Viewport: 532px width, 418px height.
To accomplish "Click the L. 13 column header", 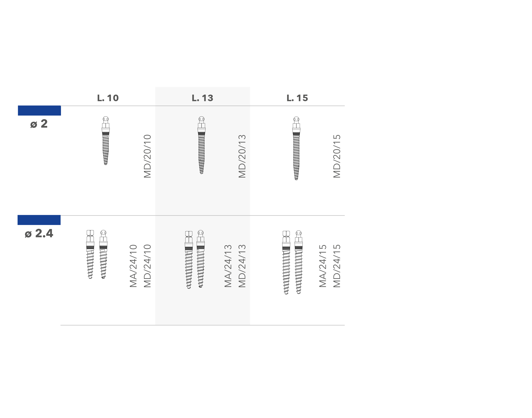I will point(202,98).
